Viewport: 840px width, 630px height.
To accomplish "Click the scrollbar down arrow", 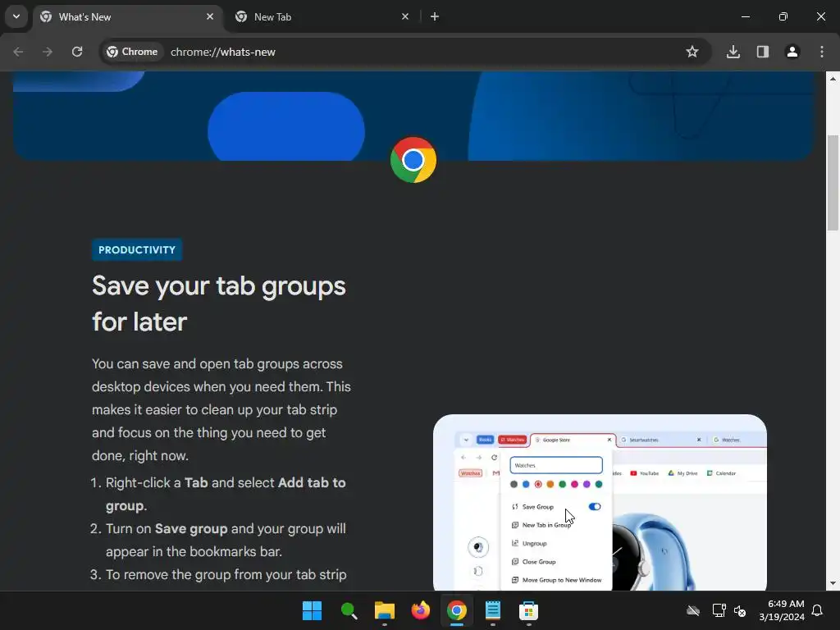I will (833, 583).
